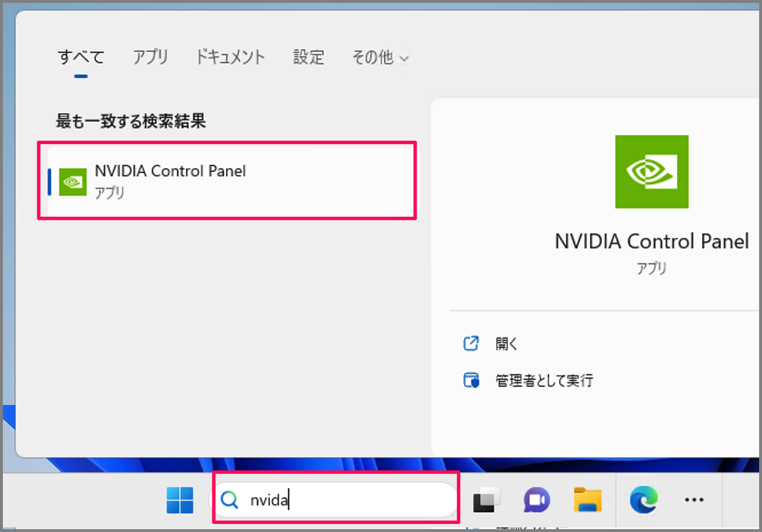Switch to the ドキュメント tab
The width and height of the screenshot is (762, 532).
tap(230, 57)
